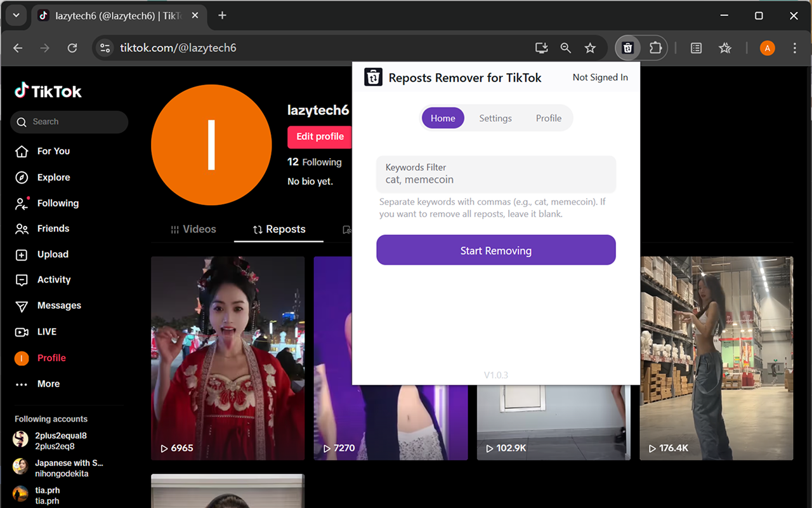Open the repost thumbnail with 6965 views

(x=228, y=358)
